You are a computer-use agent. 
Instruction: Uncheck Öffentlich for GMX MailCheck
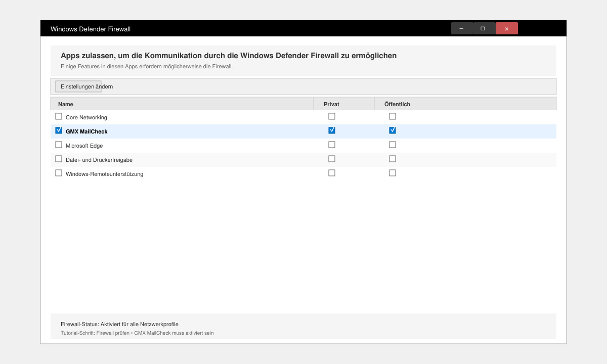coord(393,130)
